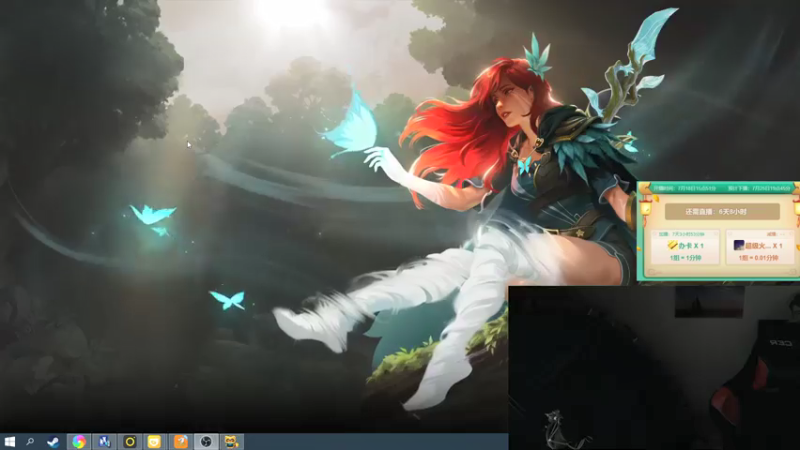Open the yellow smiley face app
Image resolution: width=800 pixels, height=450 pixels.
pos(155,442)
